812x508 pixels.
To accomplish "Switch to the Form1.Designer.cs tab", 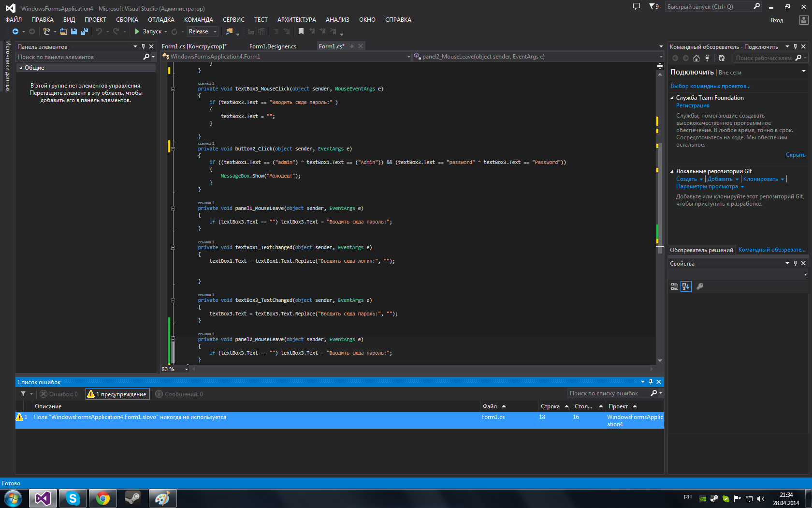I will point(273,46).
